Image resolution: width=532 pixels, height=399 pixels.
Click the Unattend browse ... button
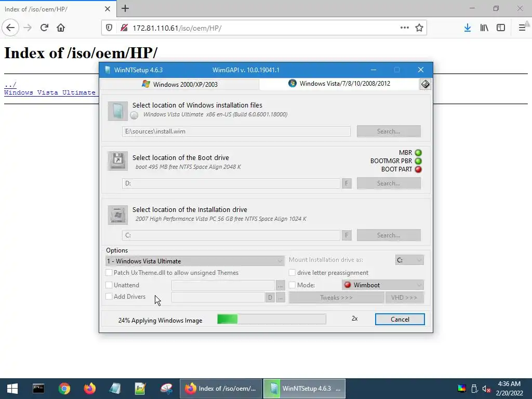coord(280,286)
